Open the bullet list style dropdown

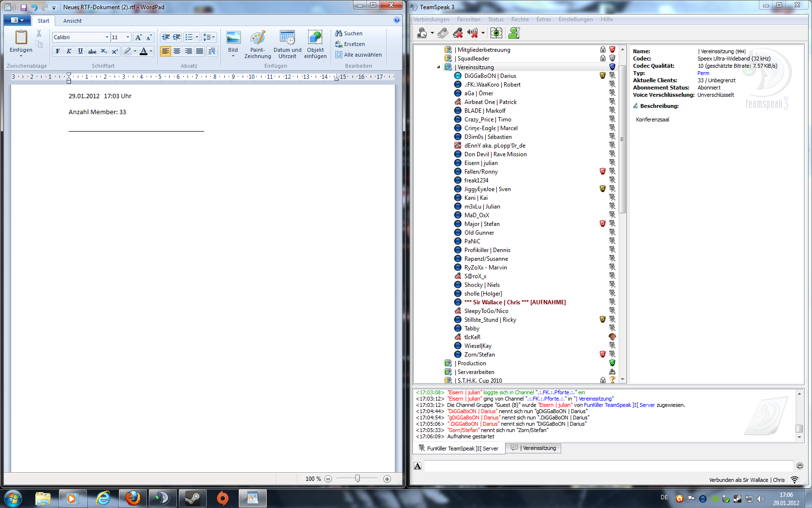coord(197,37)
